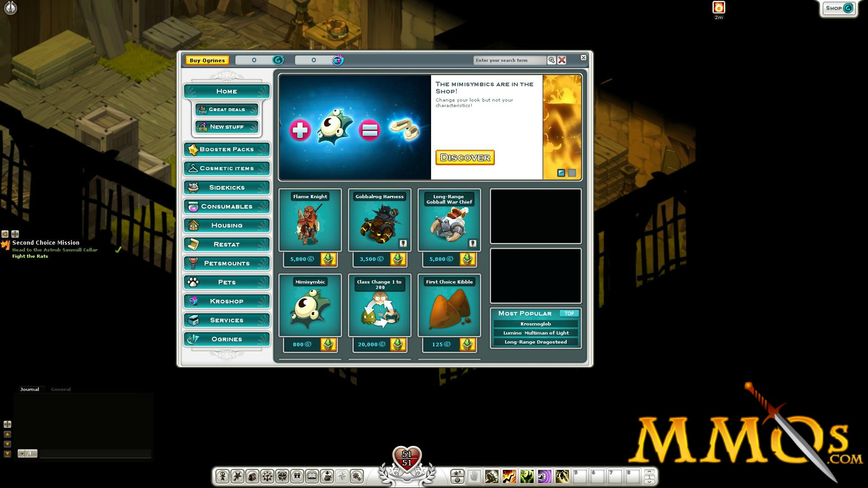Image resolution: width=868 pixels, height=488 pixels.
Task: Jump chat to the bottom with last arrow
Action: (x=7, y=454)
